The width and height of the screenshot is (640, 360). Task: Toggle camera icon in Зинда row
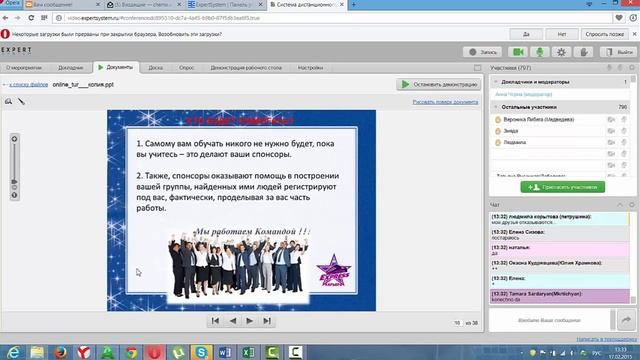pyautogui.click(x=611, y=131)
